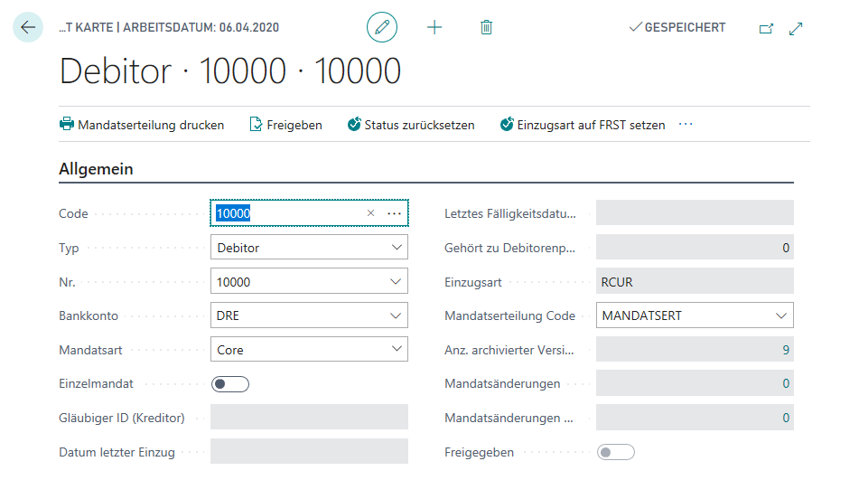Screen dimensions: 868x499
Task: Click the back arrow button
Action: 28,27
